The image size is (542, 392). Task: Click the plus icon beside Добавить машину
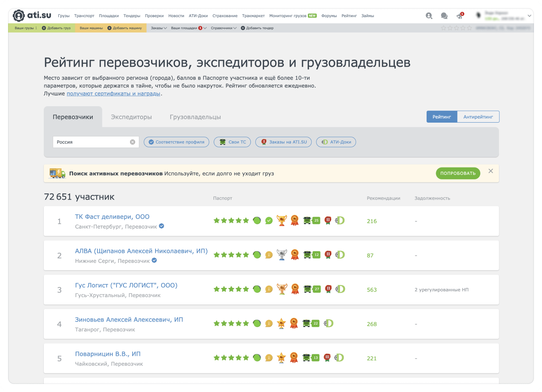[109, 28]
